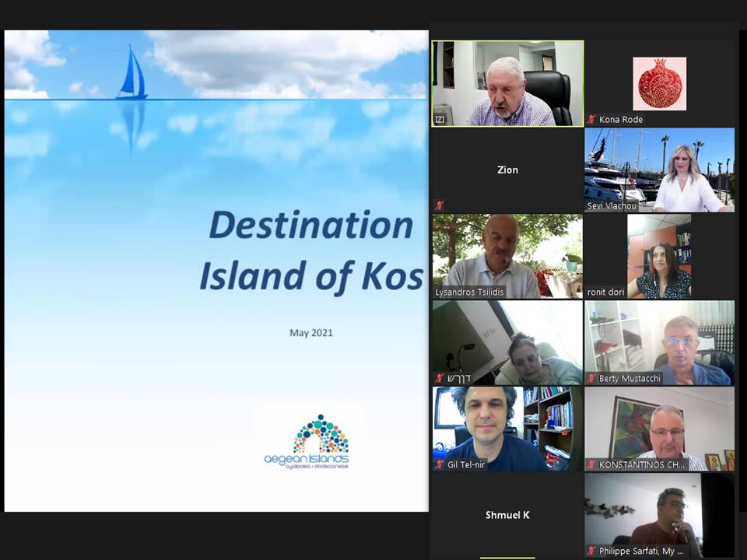
Task: Click the Zion participant name in the tile
Action: coord(507,170)
